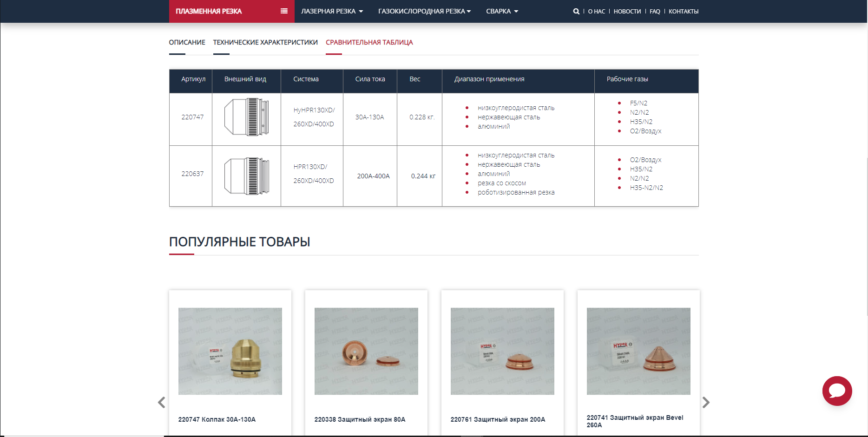Open the Новости link
The image size is (868, 437).
[x=627, y=12]
